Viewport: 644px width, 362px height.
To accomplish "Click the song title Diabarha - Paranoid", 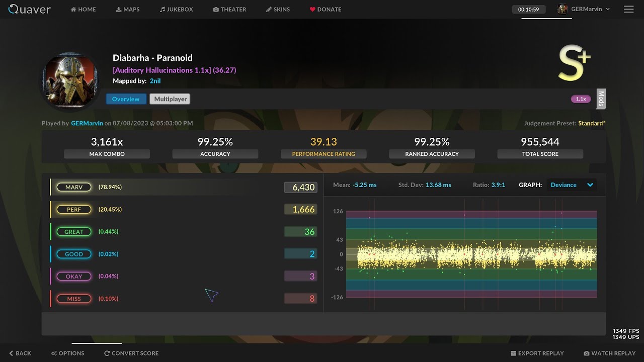I will [x=152, y=58].
